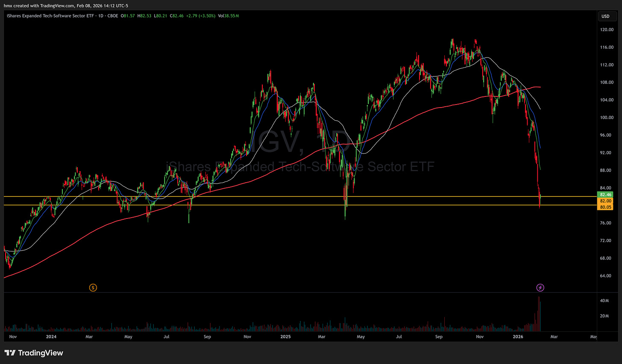Click the 116.00 price axis label

pyautogui.click(x=607, y=47)
